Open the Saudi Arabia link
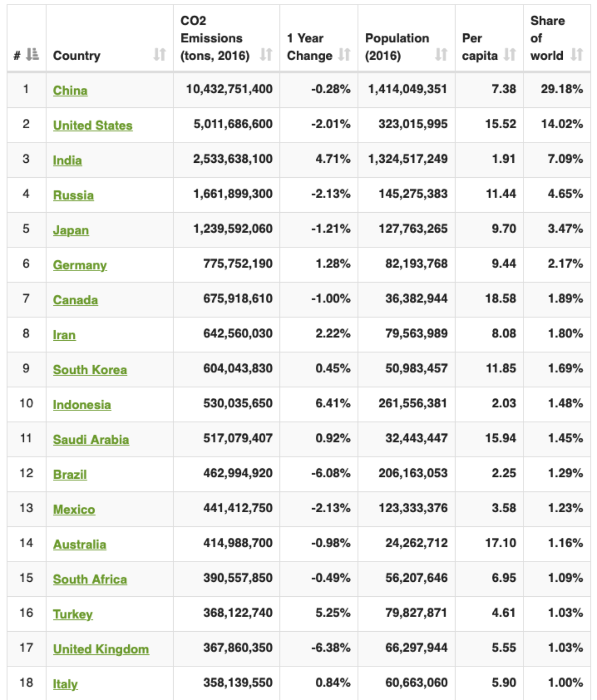This screenshot has width=597, height=700. 91,440
